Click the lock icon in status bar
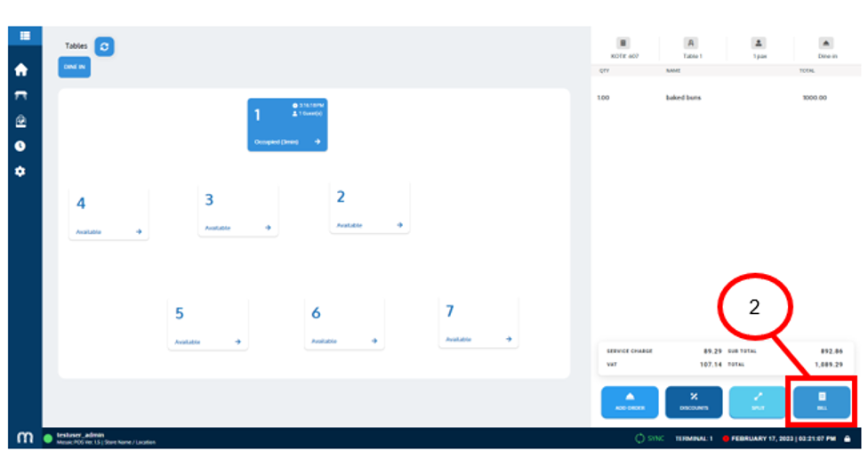Image resolution: width=868 pixels, height=459 pixels. click(848, 439)
